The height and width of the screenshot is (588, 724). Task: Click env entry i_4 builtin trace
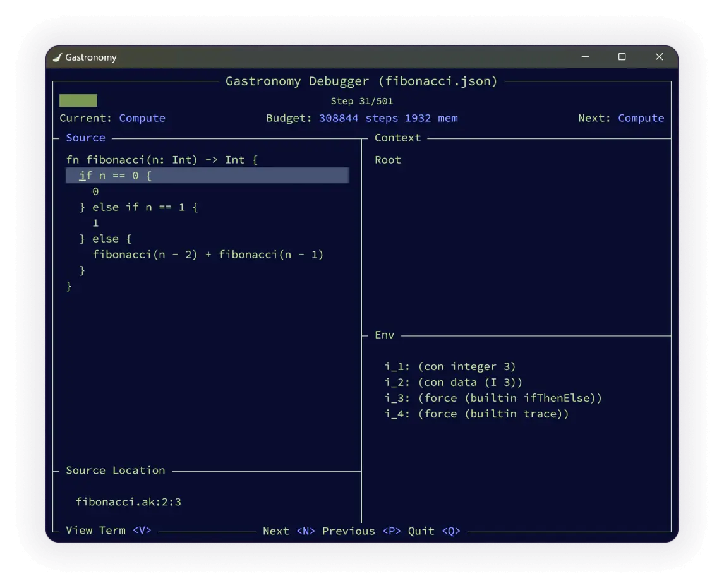[x=476, y=414]
